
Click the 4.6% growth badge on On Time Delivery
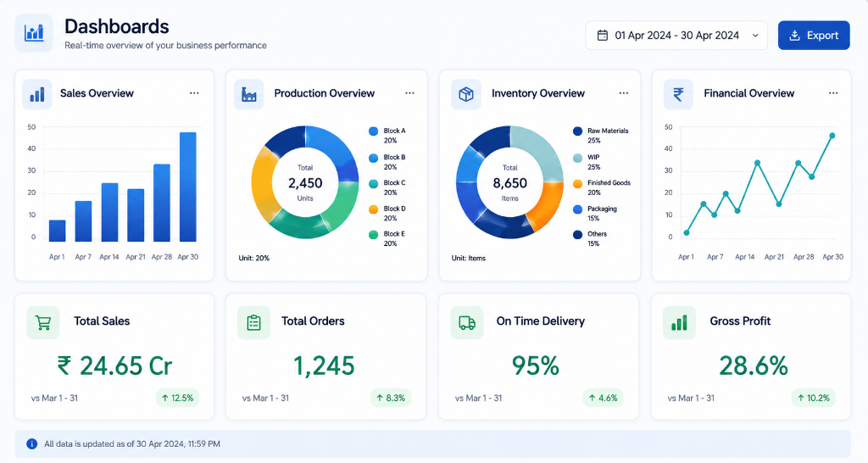(x=603, y=398)
